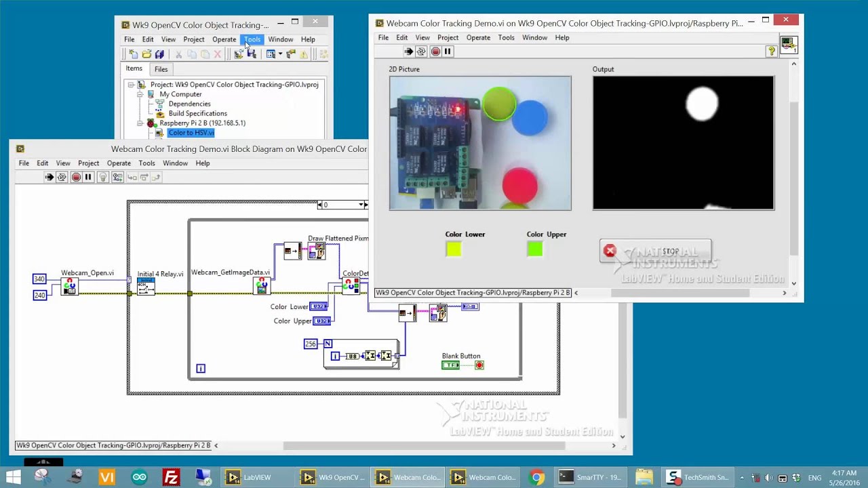Click Resolve Conflicts icon in project toolbar
868x488 pixels.
point(291,54)
